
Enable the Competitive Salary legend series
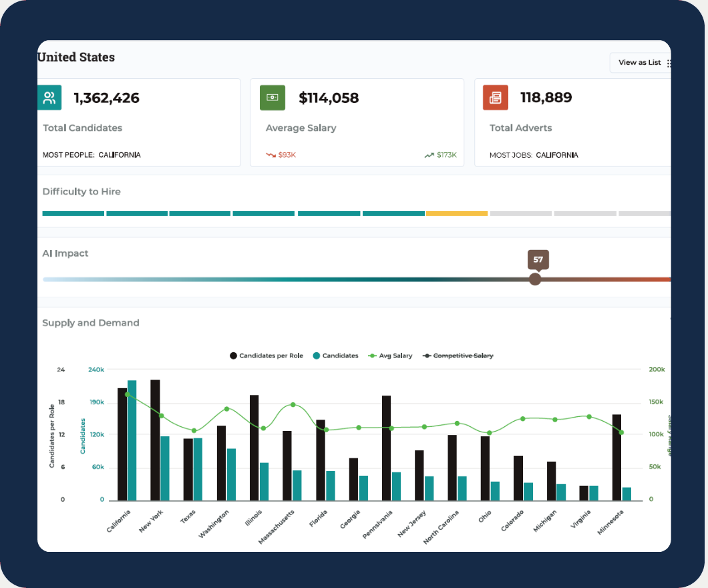458,356
